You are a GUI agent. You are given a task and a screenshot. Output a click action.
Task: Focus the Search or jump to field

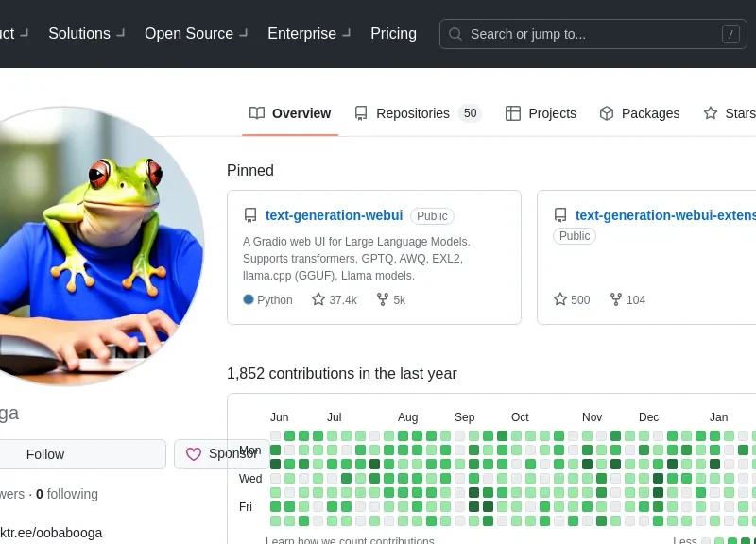tap(593, 34)
